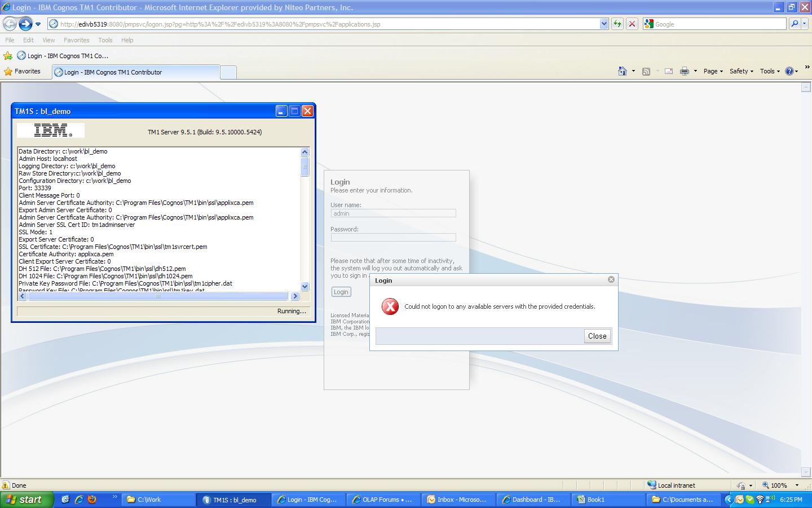Image resolution: width=812 pixels, height=508 pixels.
Task: Open the recent pages dropdown arrow
Action: pyautogui.click(x=38, y=24)
